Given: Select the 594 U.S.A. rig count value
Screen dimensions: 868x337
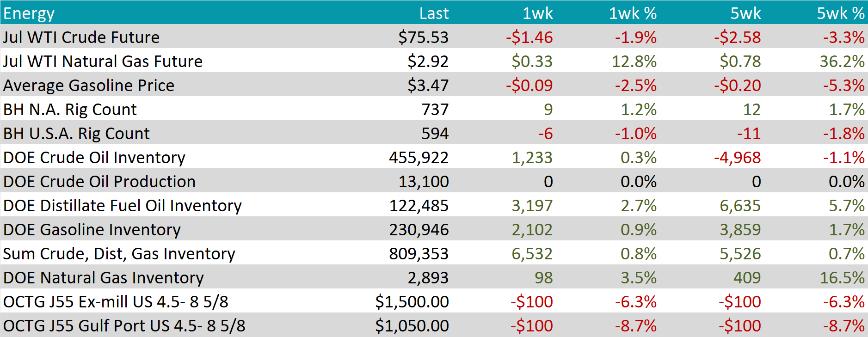Looking at the screenshot, I should [x=435, y=134].
